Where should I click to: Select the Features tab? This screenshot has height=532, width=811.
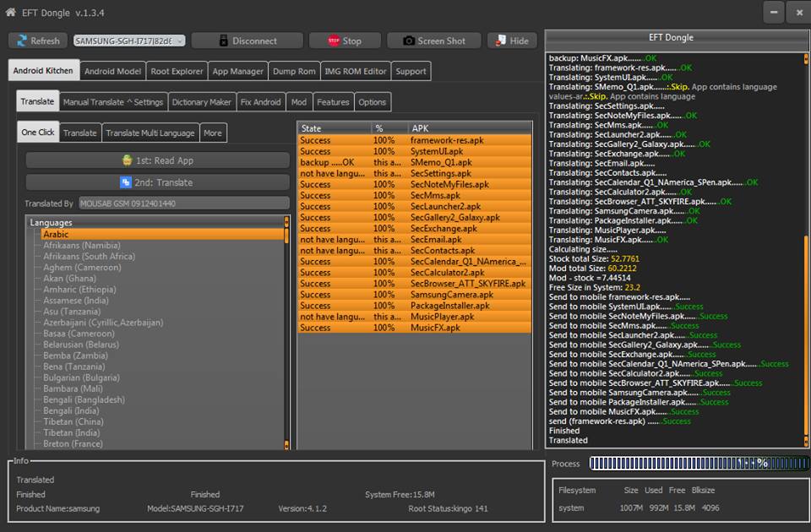[333, 102]
